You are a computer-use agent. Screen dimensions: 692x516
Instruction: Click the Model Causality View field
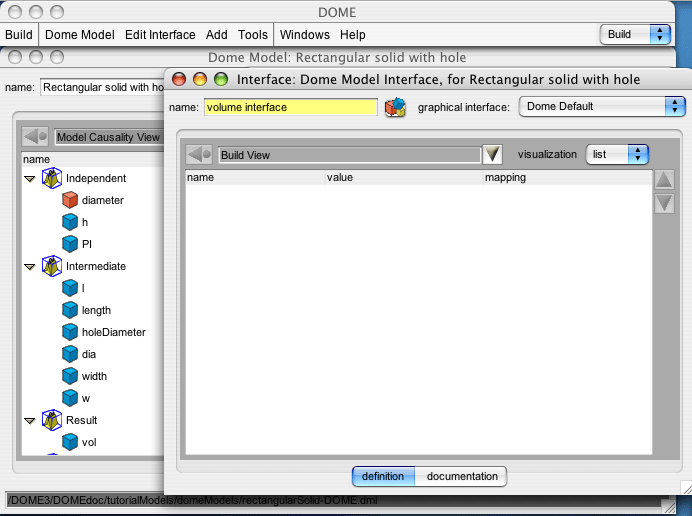pyautogui.click(x=109, y=137)
